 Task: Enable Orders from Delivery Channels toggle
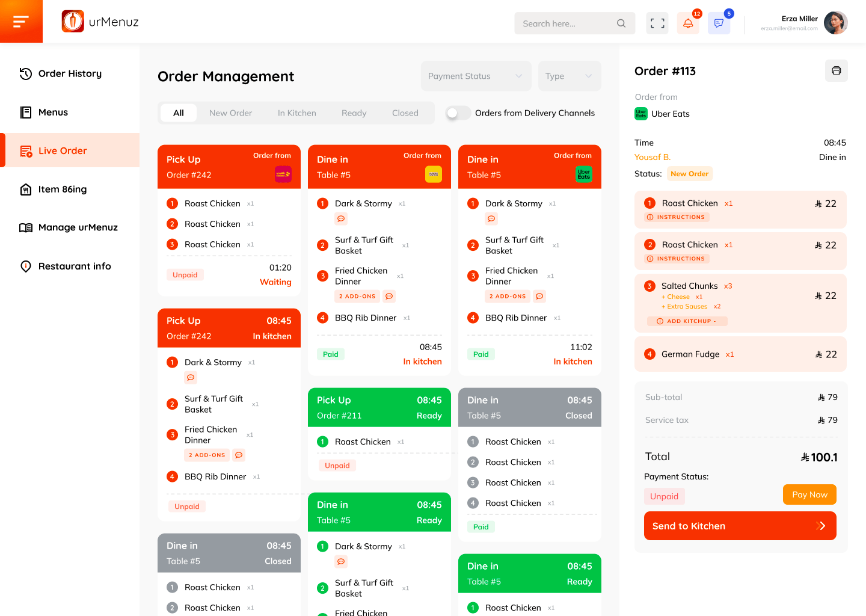458,113
